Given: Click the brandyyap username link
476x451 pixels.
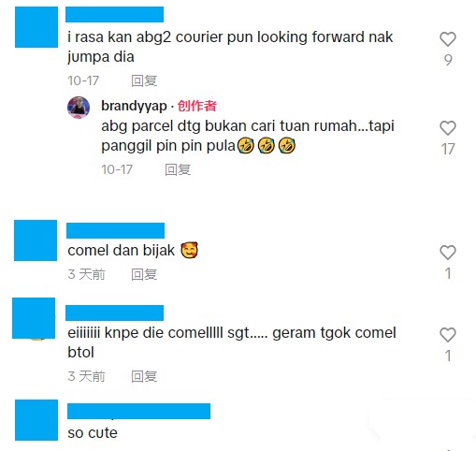Looking at the screenshot, I should 134,106.
